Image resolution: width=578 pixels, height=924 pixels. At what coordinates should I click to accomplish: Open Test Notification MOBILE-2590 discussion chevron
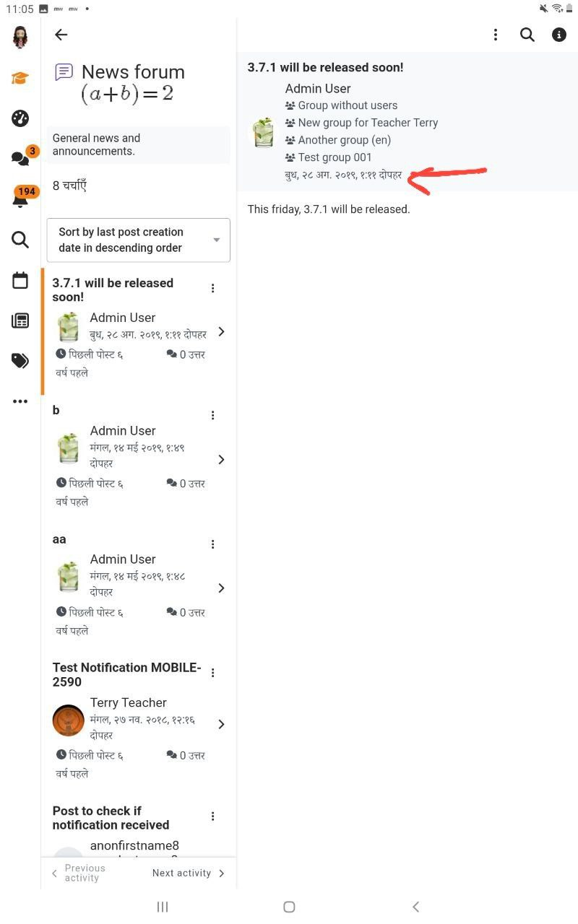[x=221, y=724]
